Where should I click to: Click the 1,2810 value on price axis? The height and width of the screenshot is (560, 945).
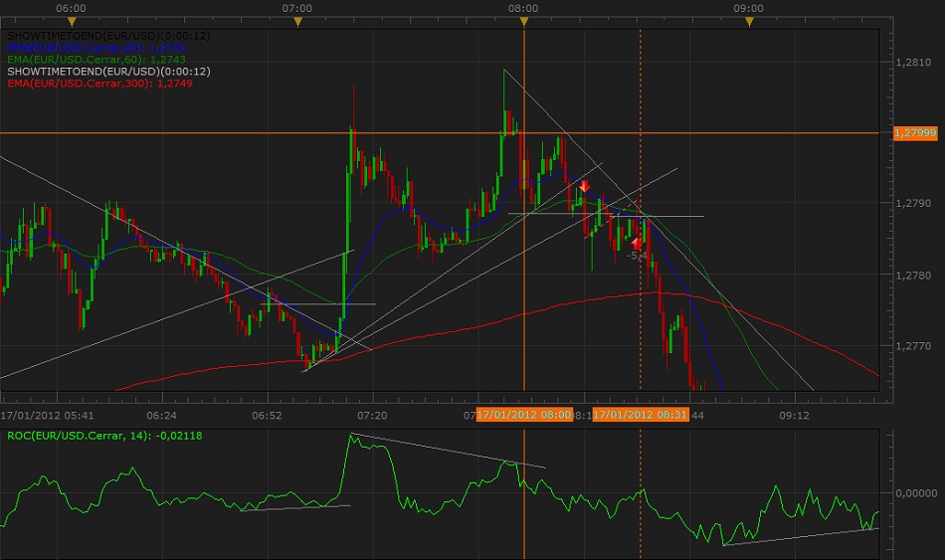912,63
